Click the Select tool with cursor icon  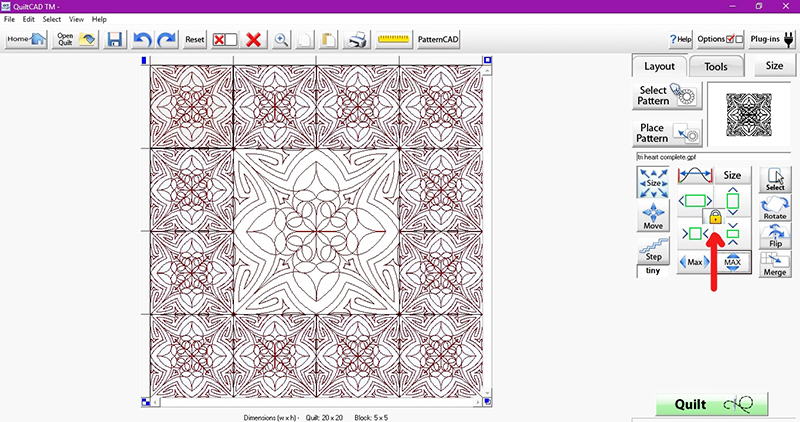774,180
